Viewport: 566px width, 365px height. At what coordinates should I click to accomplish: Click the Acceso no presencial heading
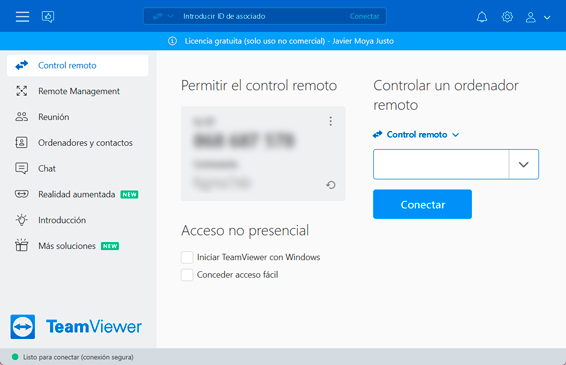pos(245,231)
